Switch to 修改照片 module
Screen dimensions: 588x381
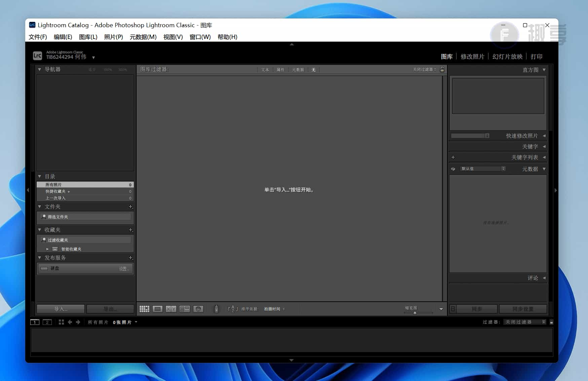[x=472, y=56]
